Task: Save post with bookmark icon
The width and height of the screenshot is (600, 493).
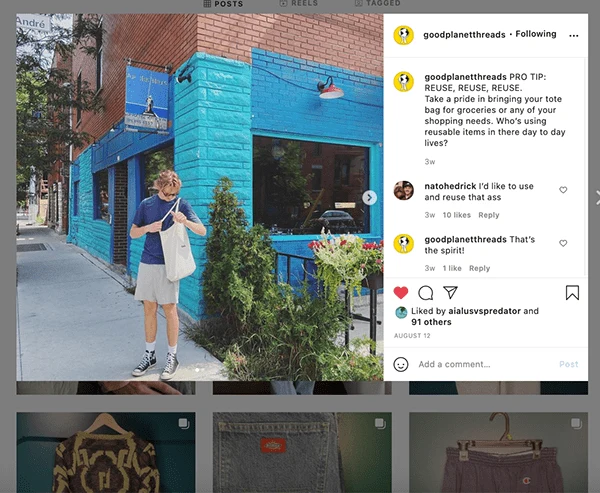Action: click(x=572, y=292)
